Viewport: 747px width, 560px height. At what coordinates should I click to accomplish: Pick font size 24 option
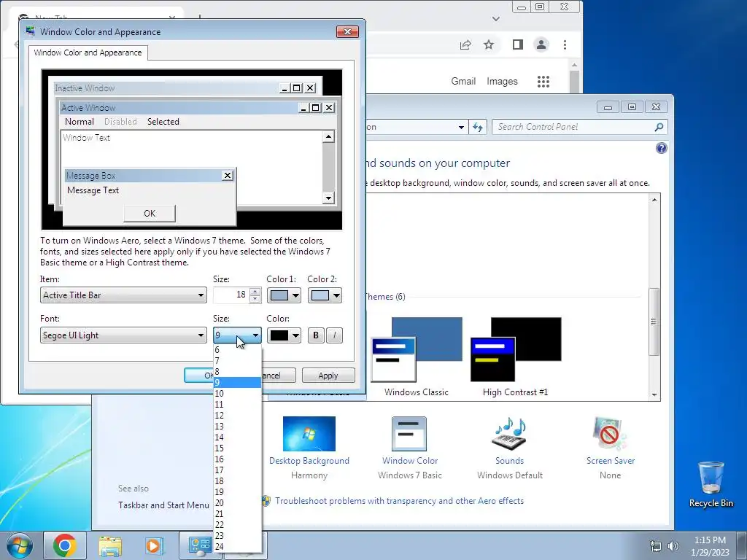pyautogui.click(x=237, y=547)
